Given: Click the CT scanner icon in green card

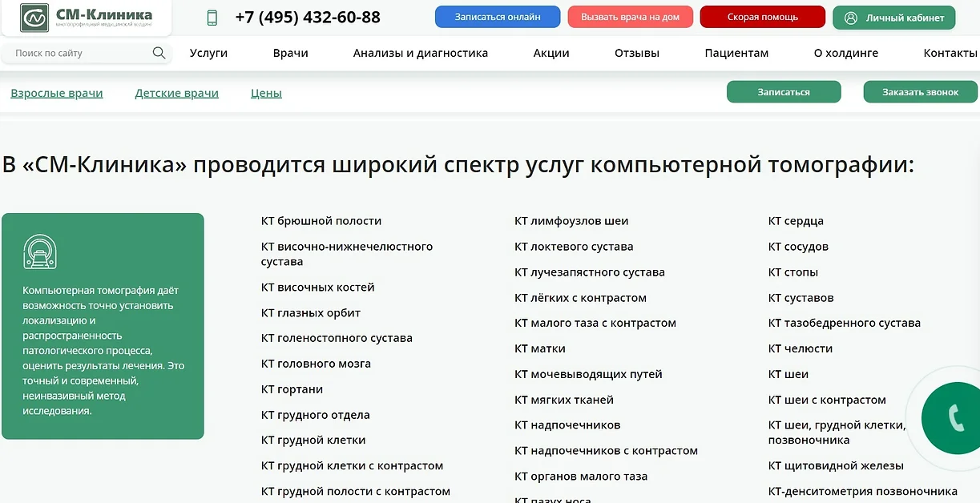Looking at the screenshot, I should click(x=40, y=251).
